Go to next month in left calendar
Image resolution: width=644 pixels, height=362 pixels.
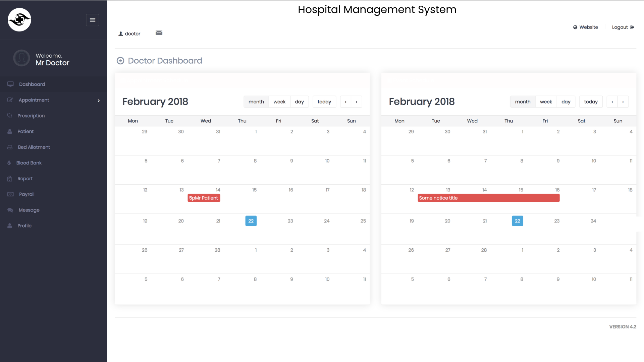coord(357,102)
